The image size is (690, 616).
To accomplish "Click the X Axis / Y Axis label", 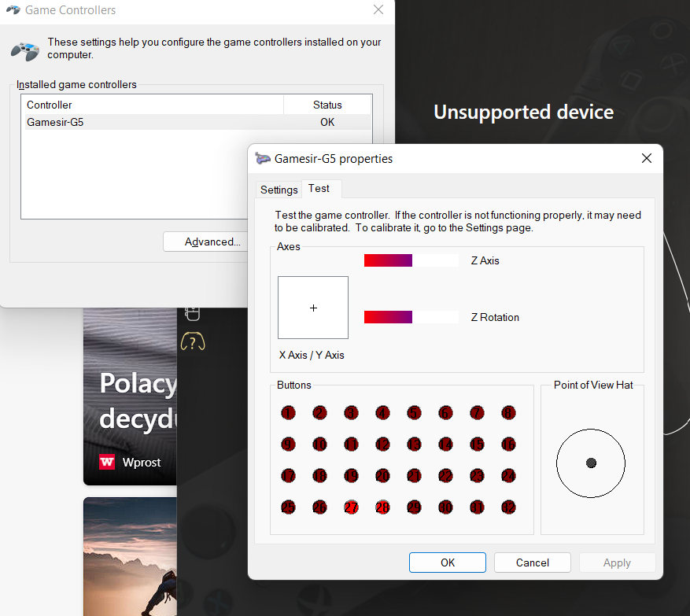I will 312,355.
